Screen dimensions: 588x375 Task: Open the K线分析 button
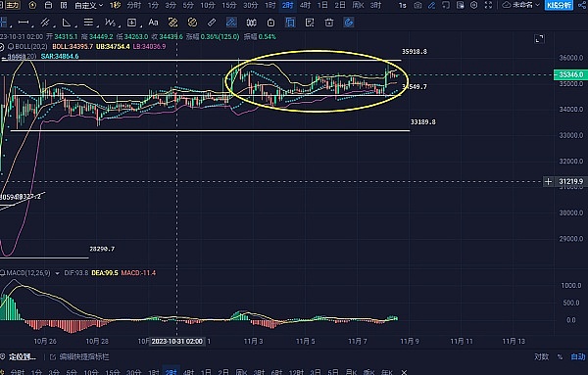tap(559, 5)
